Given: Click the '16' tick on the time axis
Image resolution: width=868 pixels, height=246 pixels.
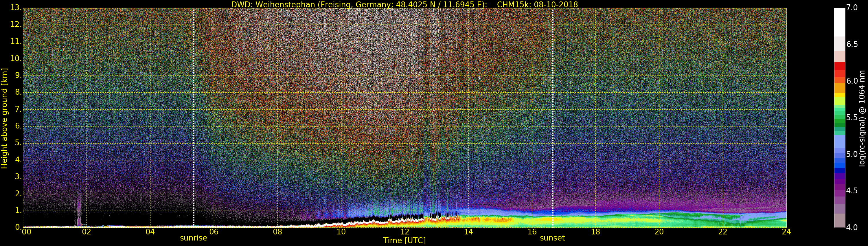Looking at the screenshot, I should [532, 232].
